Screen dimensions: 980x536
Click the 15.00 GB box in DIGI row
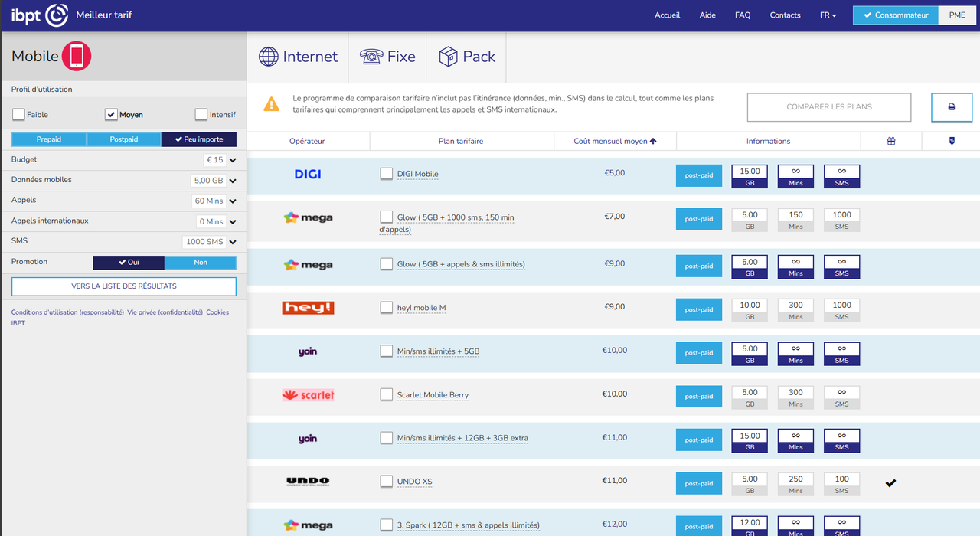[750, 176]
